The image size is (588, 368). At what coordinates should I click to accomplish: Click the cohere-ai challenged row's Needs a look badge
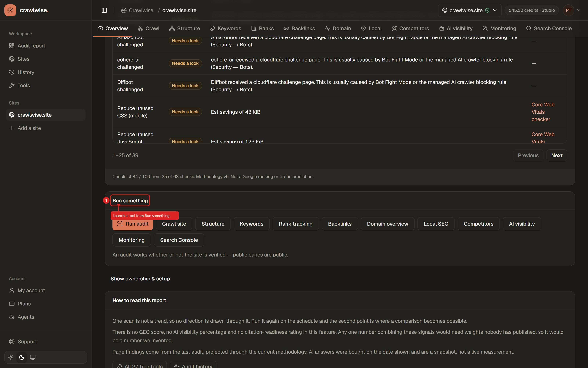(x=185, y=63)
